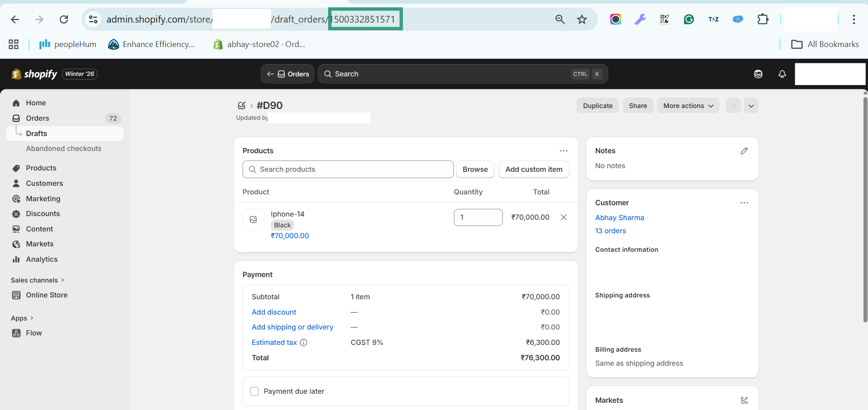The width and height of the screenshot is (868, 410).
Task: Open Products card three-dot menu
Action: 563,151
